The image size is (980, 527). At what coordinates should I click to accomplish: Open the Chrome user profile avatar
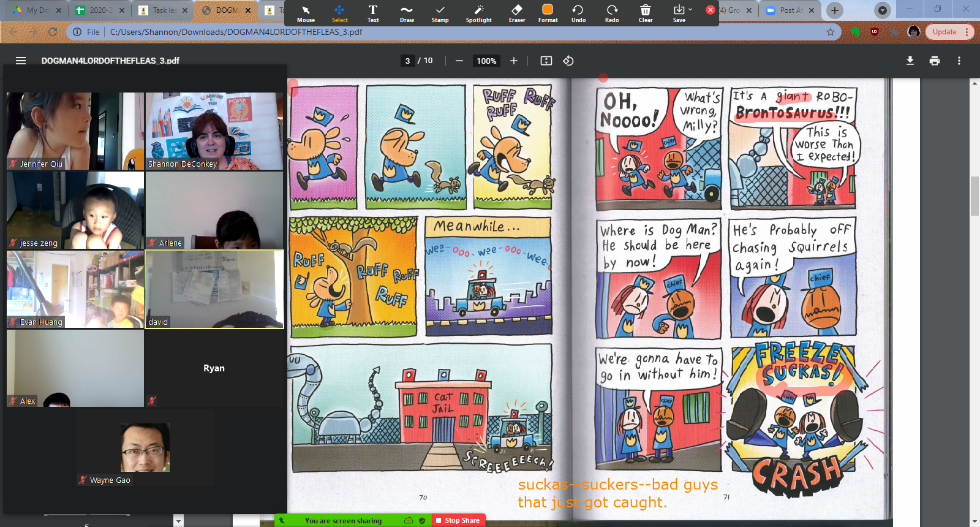(914, 32)
